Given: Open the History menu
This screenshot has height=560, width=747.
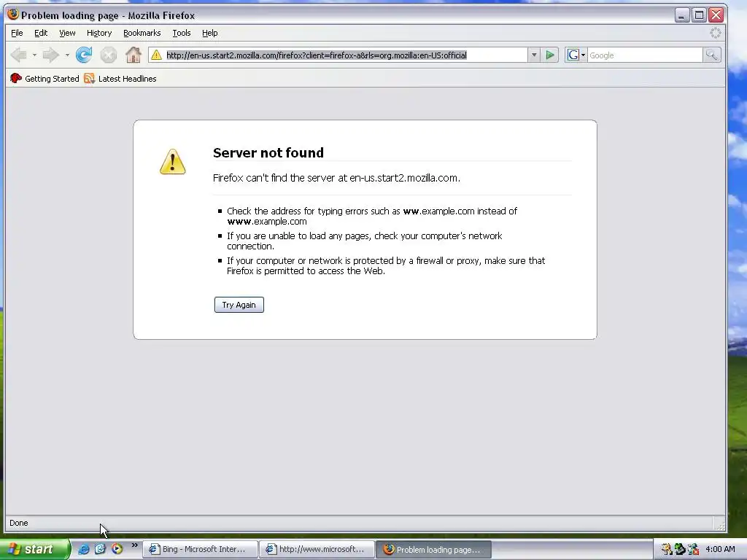Looking at the screenshot, I should coord(99,33).
